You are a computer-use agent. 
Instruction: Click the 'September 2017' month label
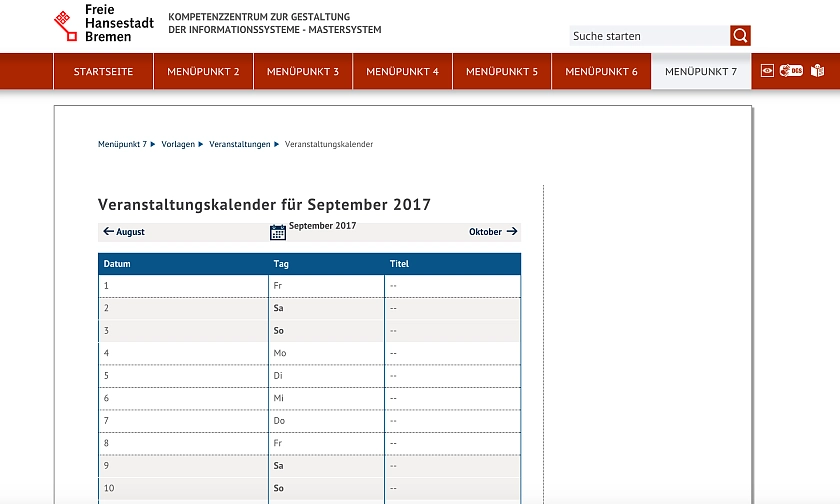322,225
